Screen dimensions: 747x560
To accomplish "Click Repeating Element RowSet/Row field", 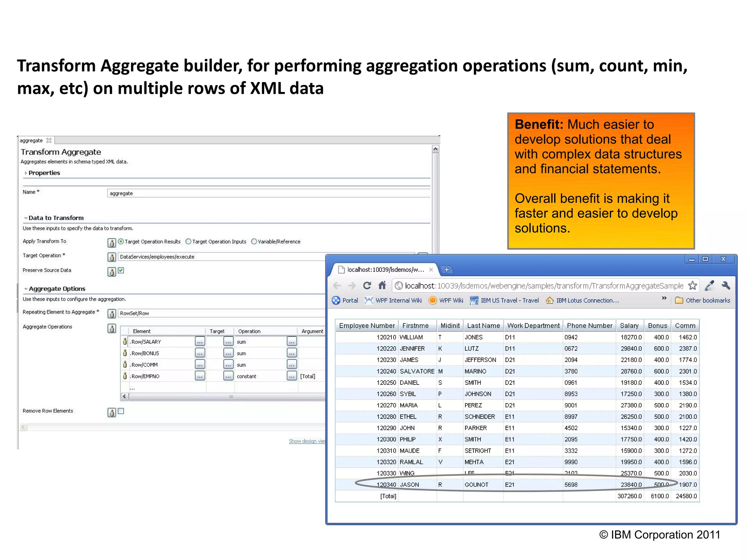I will point(222,313).
